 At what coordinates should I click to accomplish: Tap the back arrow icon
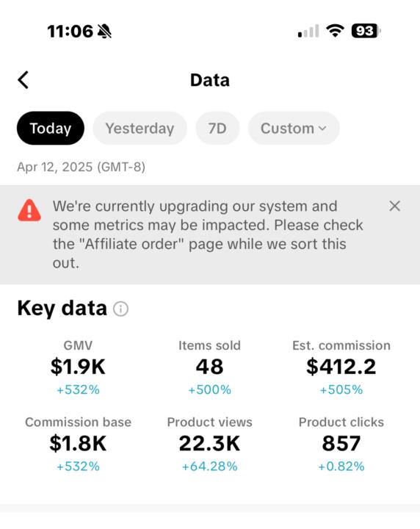[23, 80]
